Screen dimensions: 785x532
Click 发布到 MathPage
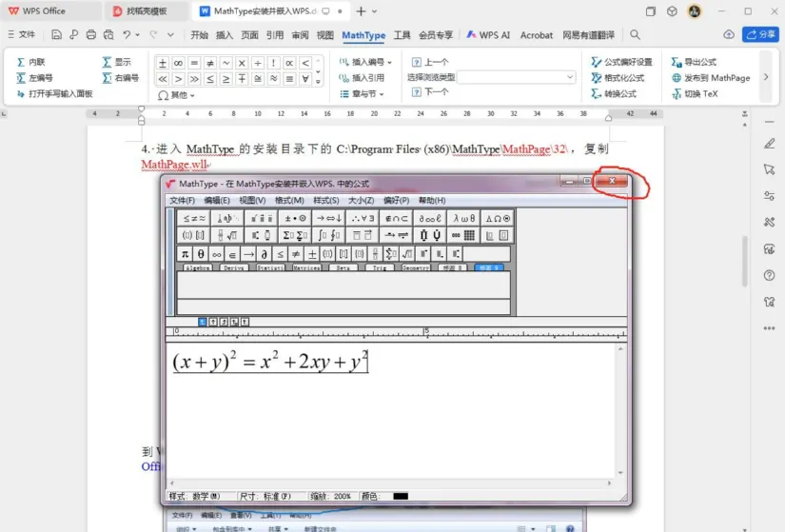coord(711,78)
